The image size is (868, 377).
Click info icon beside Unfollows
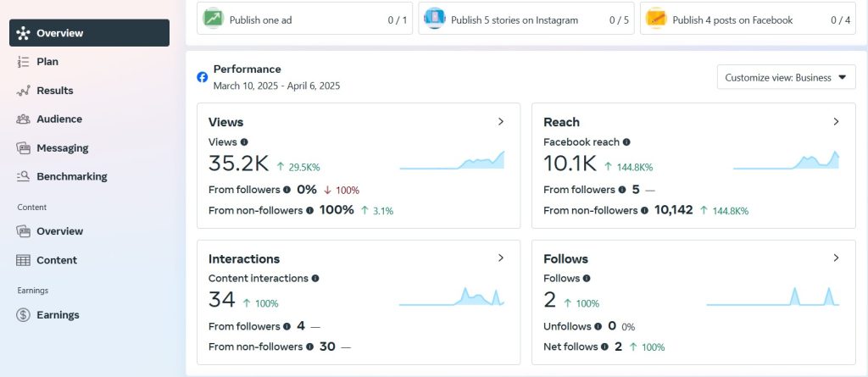point(598,327)
